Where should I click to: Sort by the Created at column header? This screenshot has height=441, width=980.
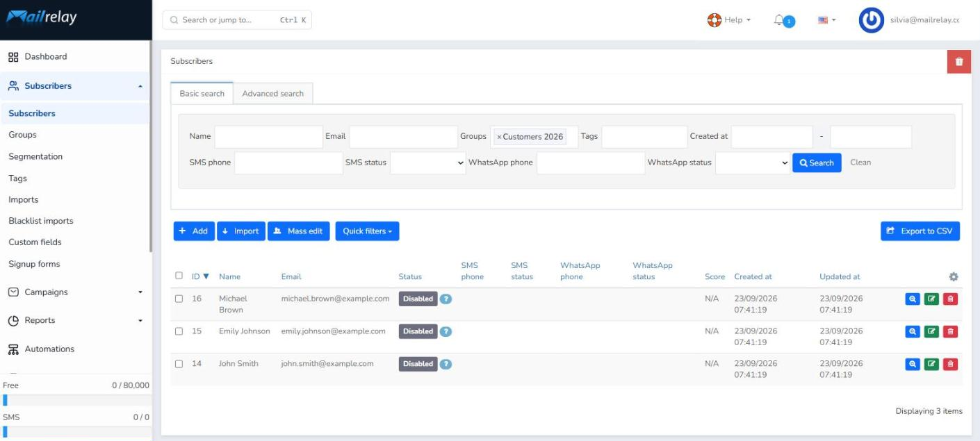[753, 276]
